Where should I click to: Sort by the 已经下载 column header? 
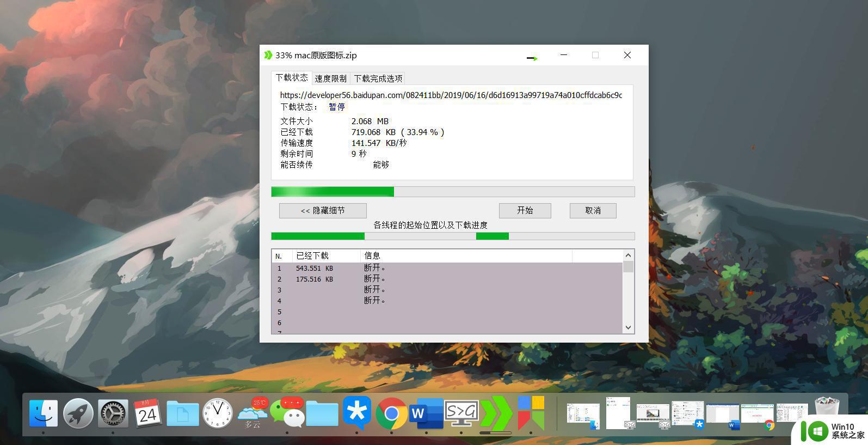coord(327,255)
